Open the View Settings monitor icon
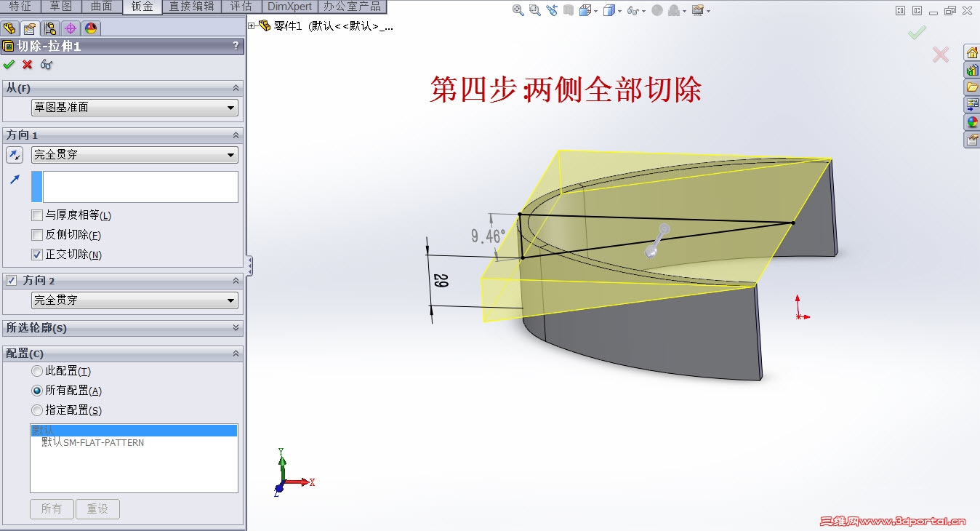Image resolution: width=980 pixels, height=531 pixels. coord(697,10)
